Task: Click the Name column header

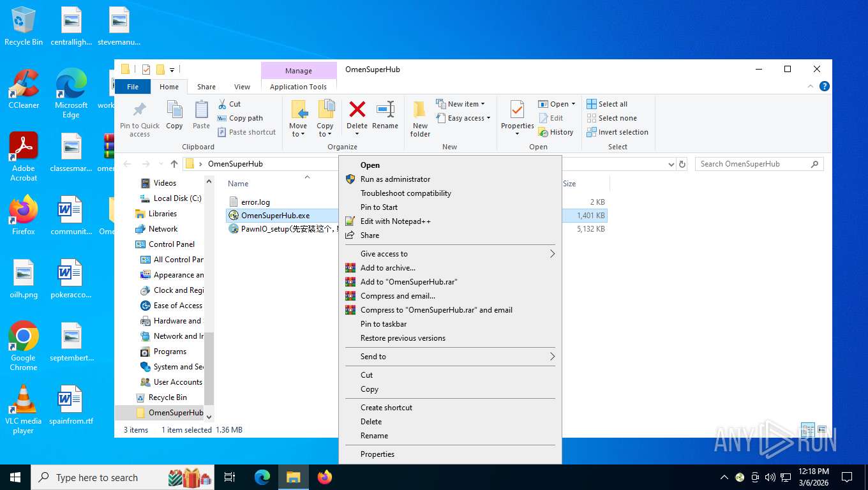Action: (x=238, y=184)
